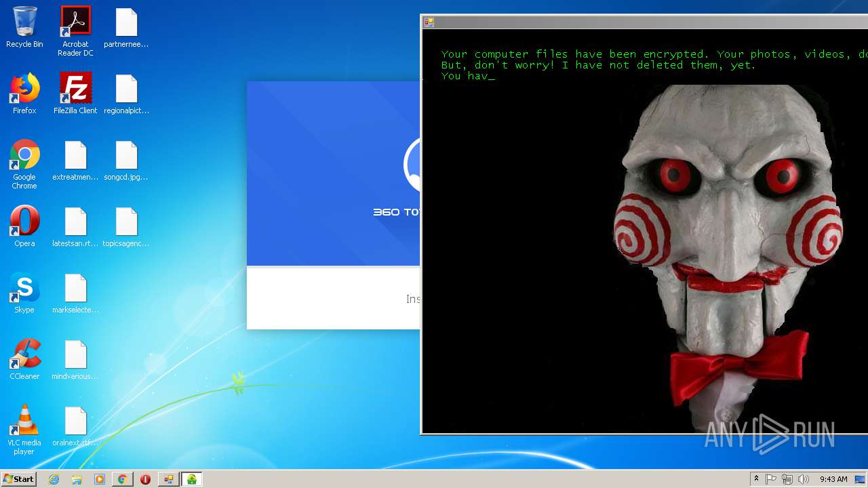This screenshot has height=488, width=868.
Task: Open the oralnext.rtf file icon
Action: [75, 426]
